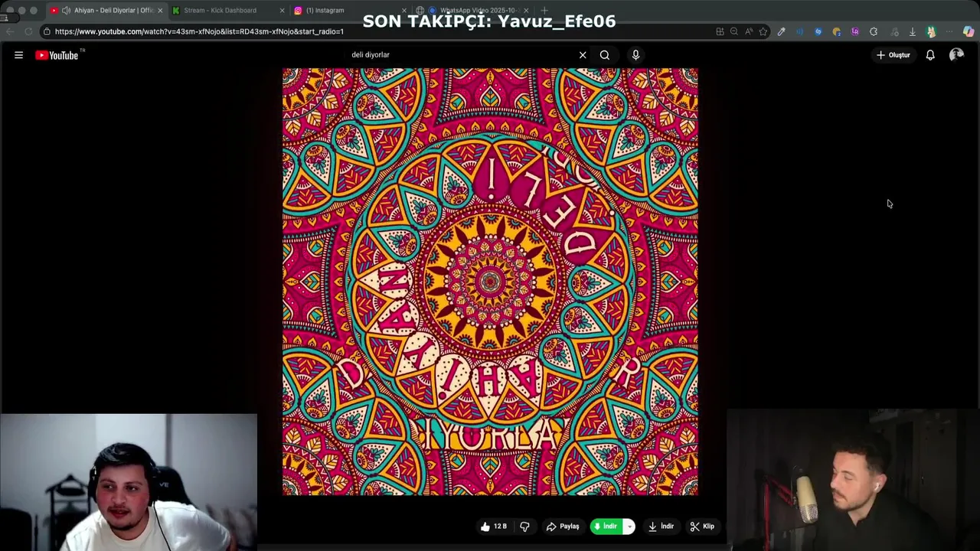Click the purple LR extension icon

pyautogui.click(x=855, y=31)
